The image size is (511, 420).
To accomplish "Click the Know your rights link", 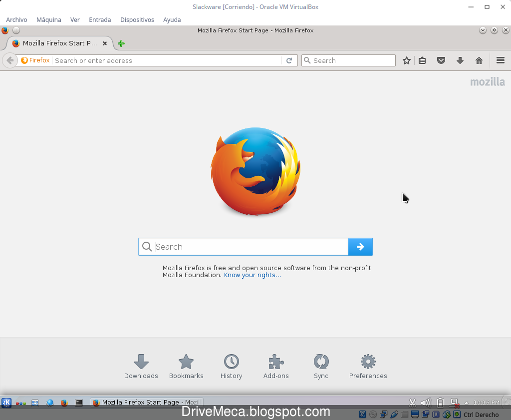I will tap(252, 275).
